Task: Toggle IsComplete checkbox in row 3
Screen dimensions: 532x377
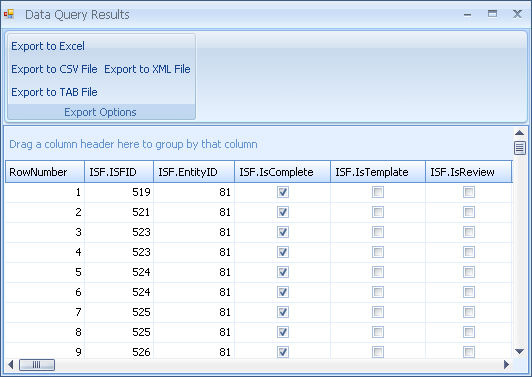Action: click(283, 232)
